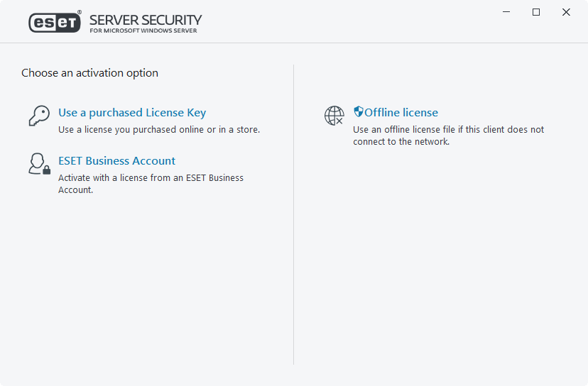588x386 pixels.
Task: Open the ESET Business Account activation option
Action: point(116,161)
